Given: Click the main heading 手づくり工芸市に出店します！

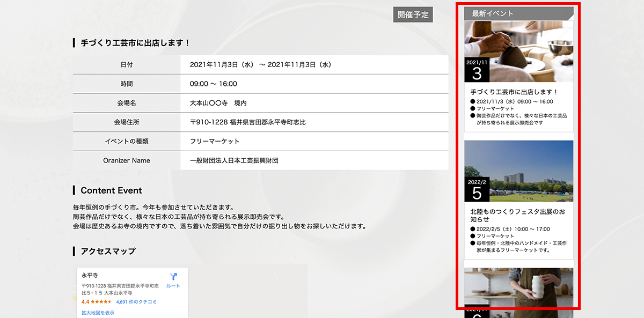Looking at the screenshot, I should click(x=135, y=42).
